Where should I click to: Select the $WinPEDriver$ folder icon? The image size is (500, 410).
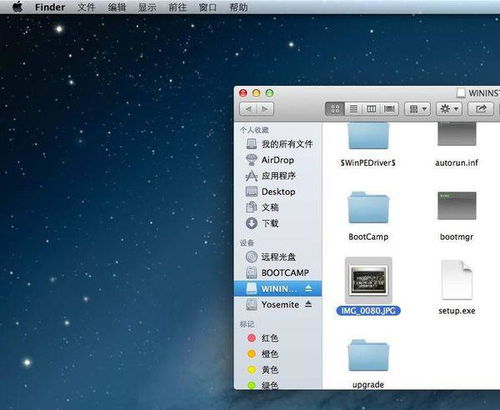click(368, 135)
